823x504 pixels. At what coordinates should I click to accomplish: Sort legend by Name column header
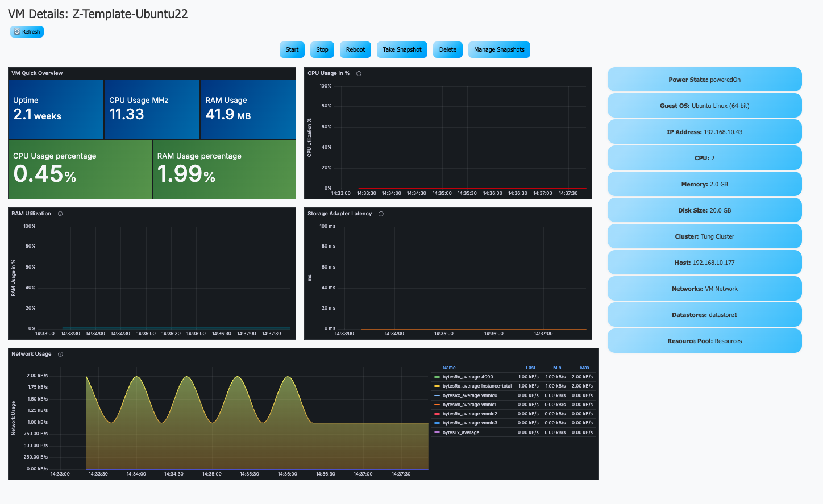point(449,368)
